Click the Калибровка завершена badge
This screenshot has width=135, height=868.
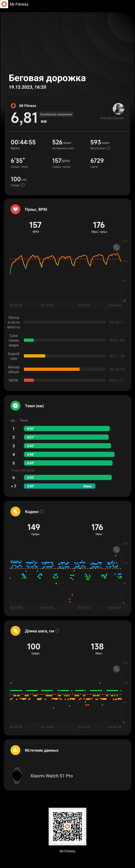[56, 114]
